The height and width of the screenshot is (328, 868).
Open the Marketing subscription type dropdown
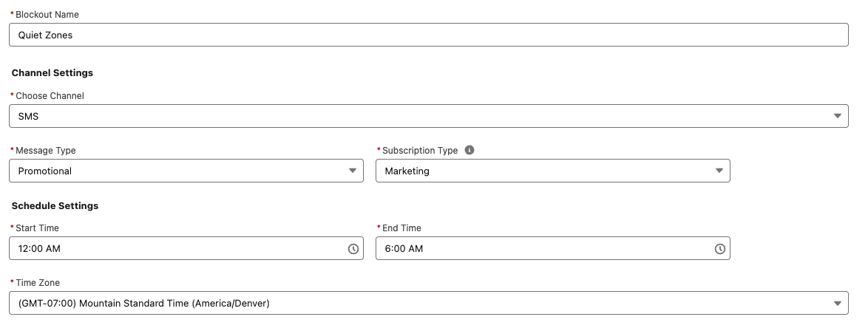(552, 171)
